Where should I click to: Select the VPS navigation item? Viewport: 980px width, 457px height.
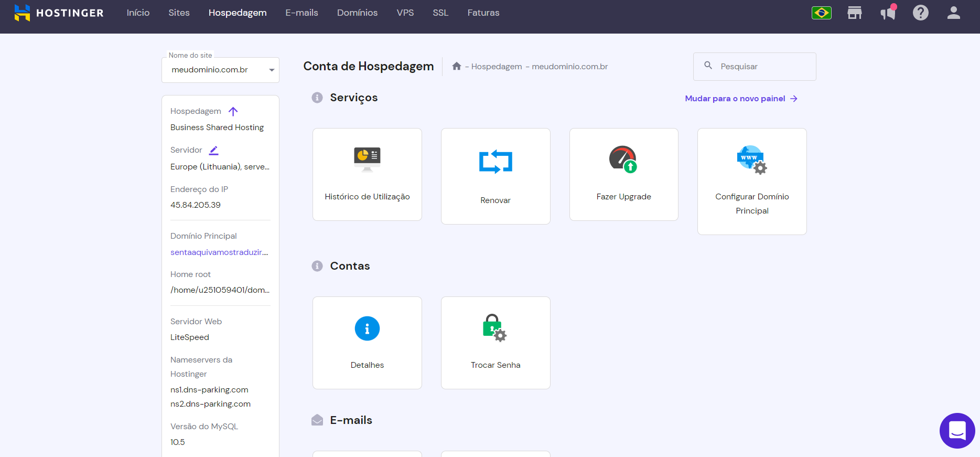pyautogui.click(x=405, y=13)
